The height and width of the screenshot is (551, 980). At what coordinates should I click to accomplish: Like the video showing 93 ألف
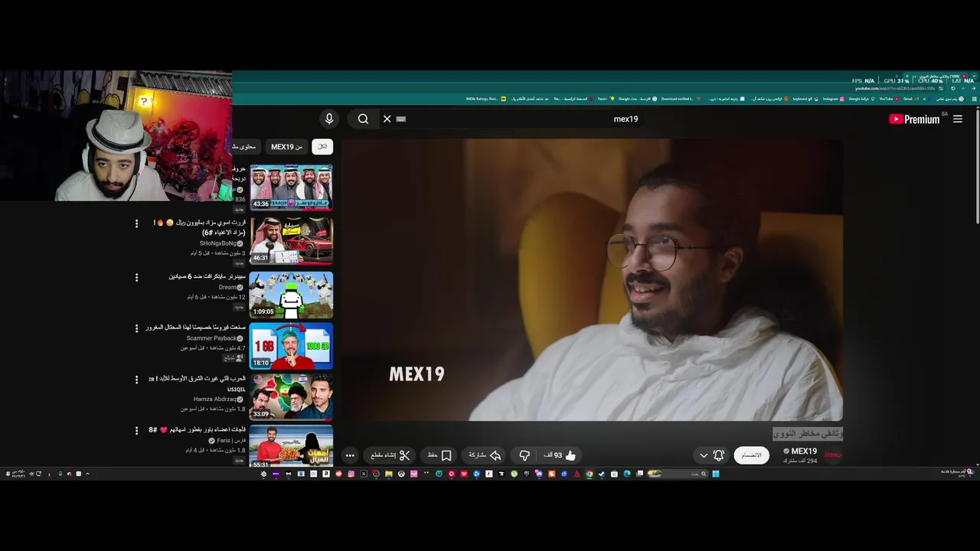pos(560,455)
